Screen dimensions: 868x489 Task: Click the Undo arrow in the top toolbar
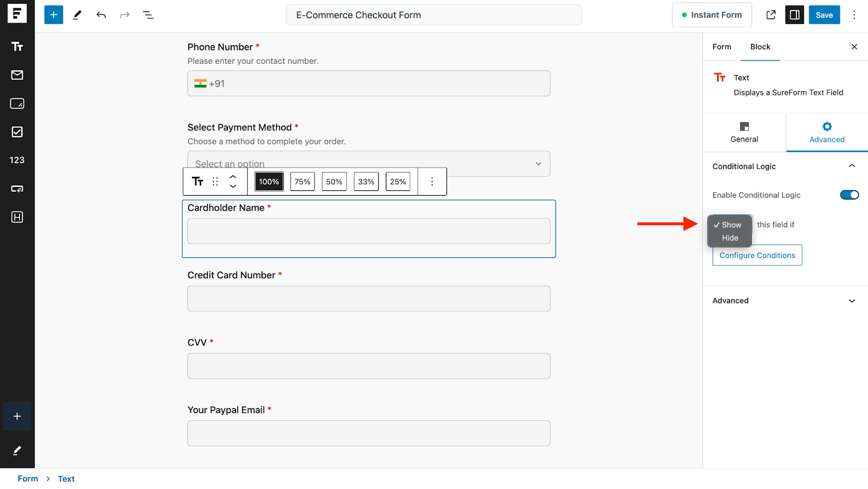pos(101,15)
